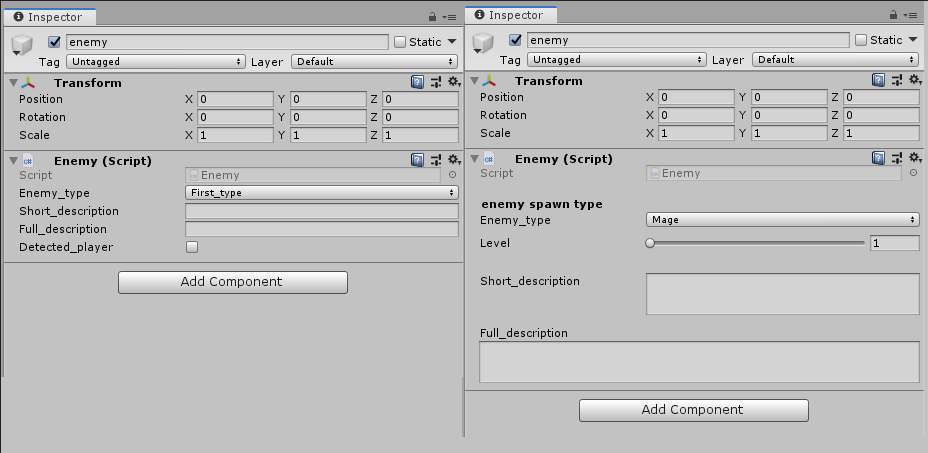Click Transform presets icon in right Inspector

point(897,81)
